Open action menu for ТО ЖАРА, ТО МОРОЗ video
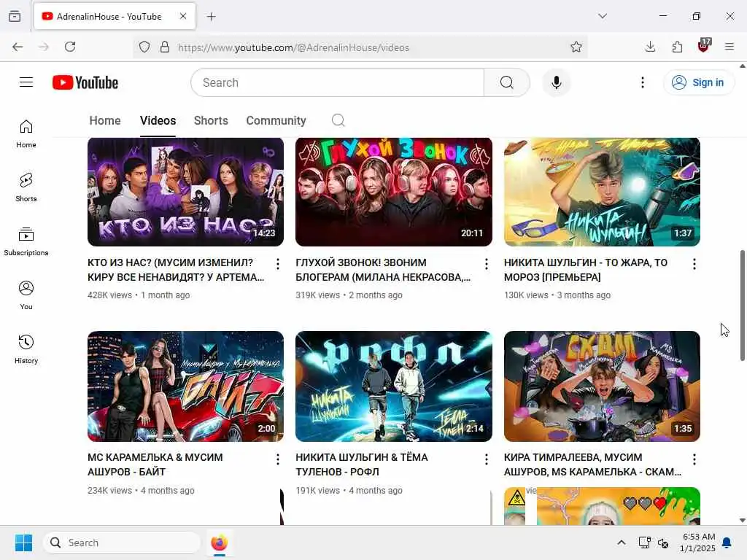Image resolution: width=747 pixels, height=560 pixels. 694,264
